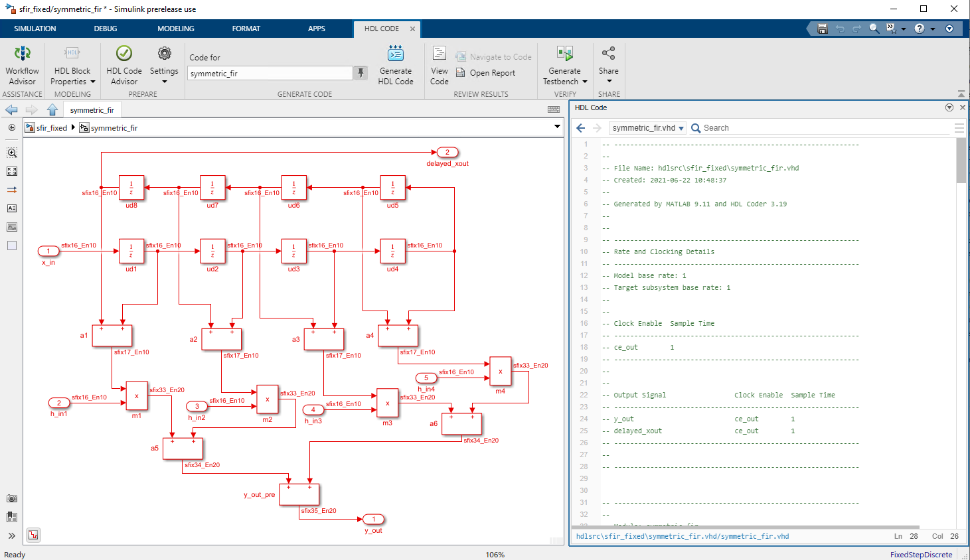This screenshot has width=970, height=560.
Task: Open the HDL Code Advisor
Action: click(x=123, y=64)
